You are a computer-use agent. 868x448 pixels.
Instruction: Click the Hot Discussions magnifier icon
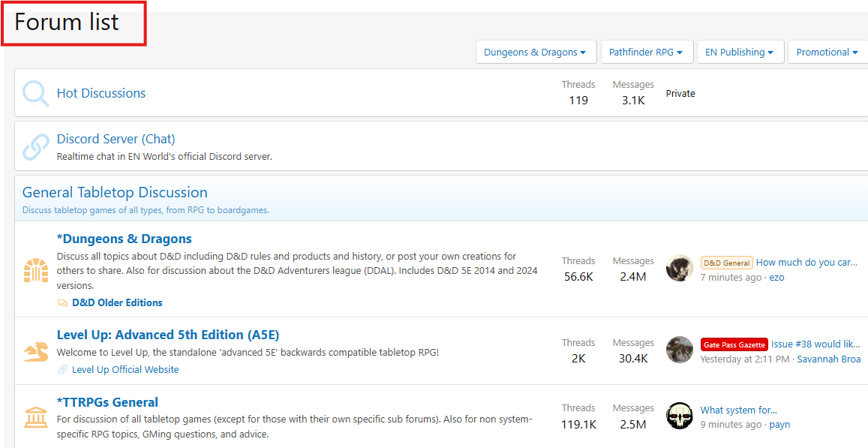coord(35,94)
